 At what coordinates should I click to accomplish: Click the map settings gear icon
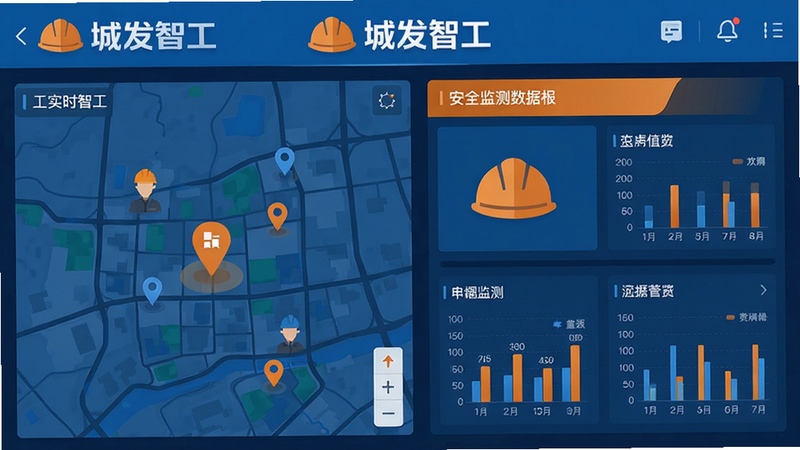point(387,101)
